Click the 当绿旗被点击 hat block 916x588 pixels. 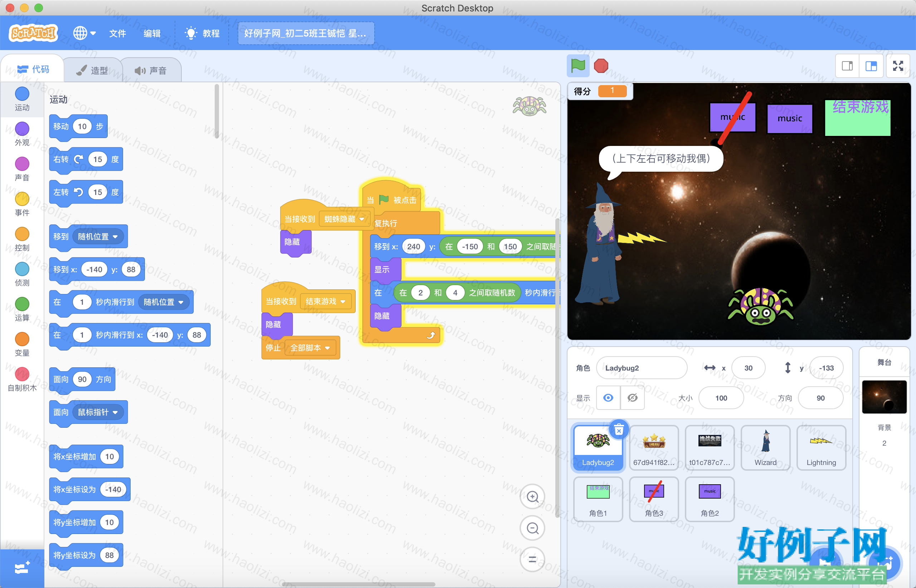391,199
